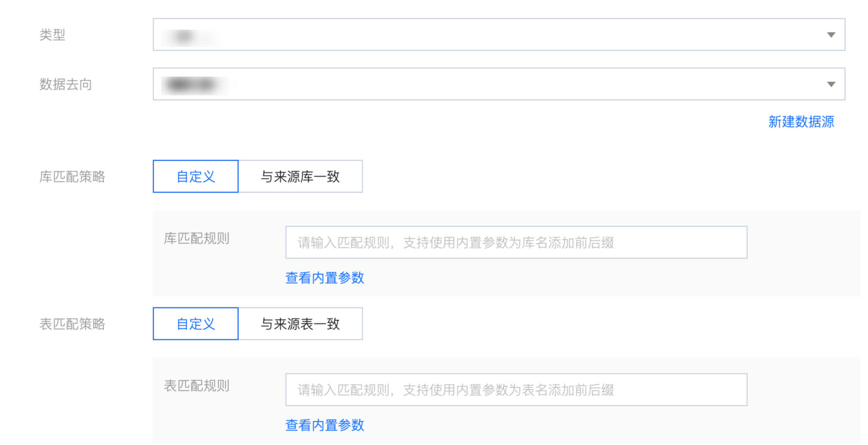Click the 新建数据源 link

(x=801, y=122)
